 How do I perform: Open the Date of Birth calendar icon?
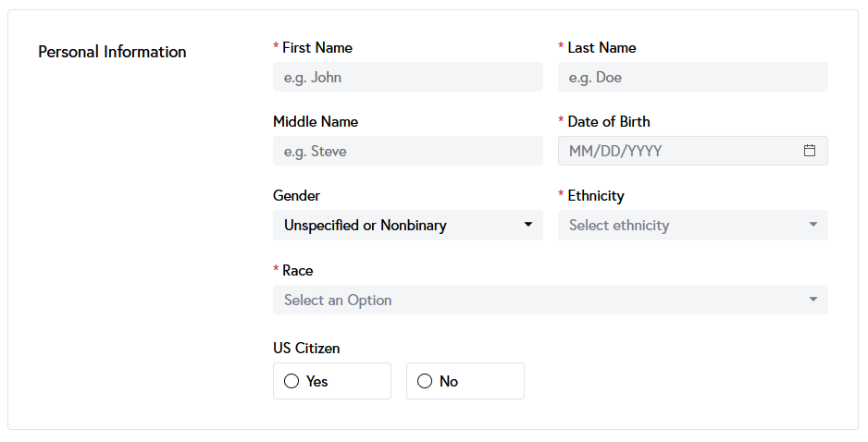[x=810, y=151]
